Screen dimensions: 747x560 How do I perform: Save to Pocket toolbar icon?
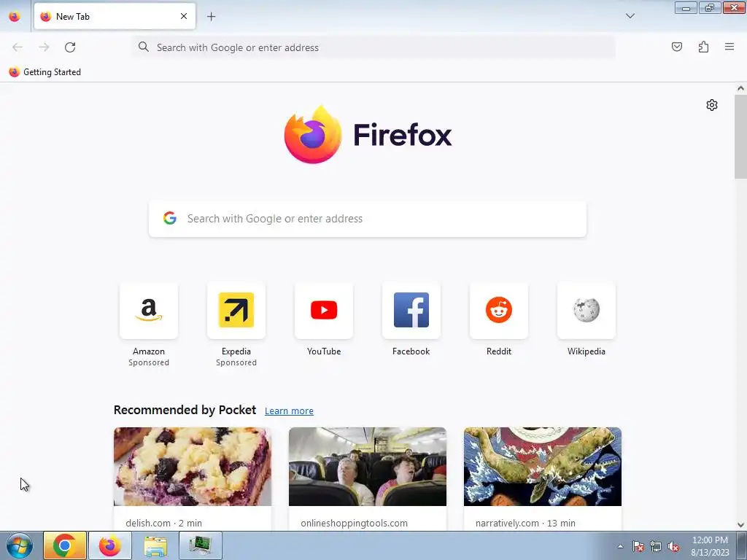(676, 47)
